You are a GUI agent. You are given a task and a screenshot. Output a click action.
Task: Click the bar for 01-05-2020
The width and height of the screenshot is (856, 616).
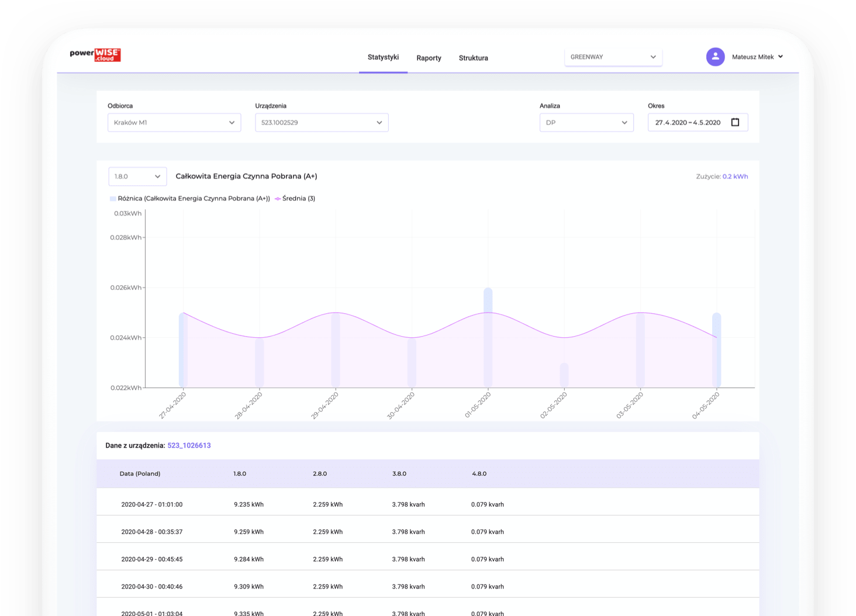coord(488,337)
